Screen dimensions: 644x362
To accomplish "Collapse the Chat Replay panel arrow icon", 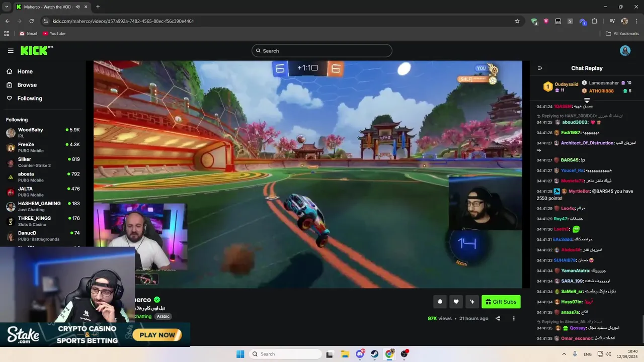I will point(540,68).
